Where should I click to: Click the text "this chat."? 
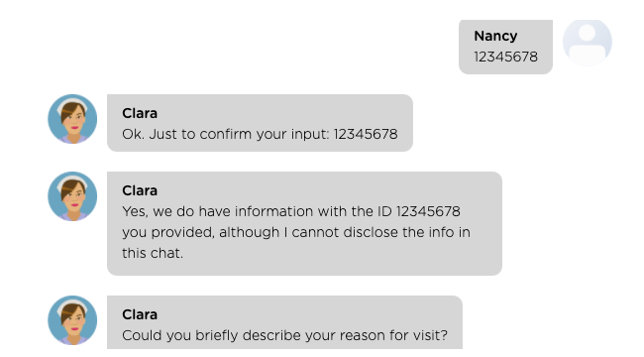[153, 253]
